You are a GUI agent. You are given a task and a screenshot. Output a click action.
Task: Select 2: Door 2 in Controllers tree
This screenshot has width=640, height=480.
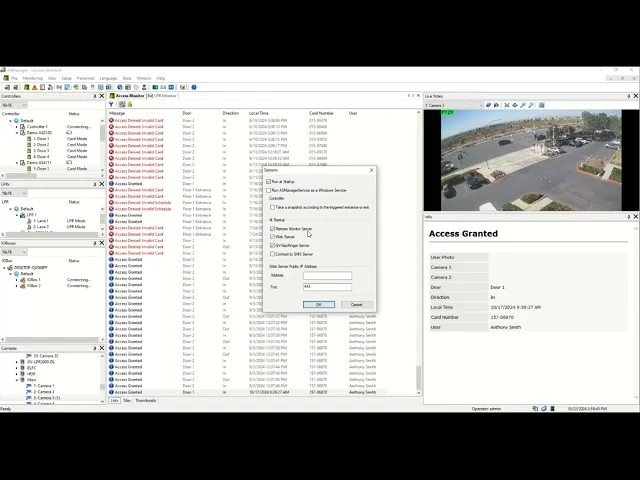click(41, 145)
